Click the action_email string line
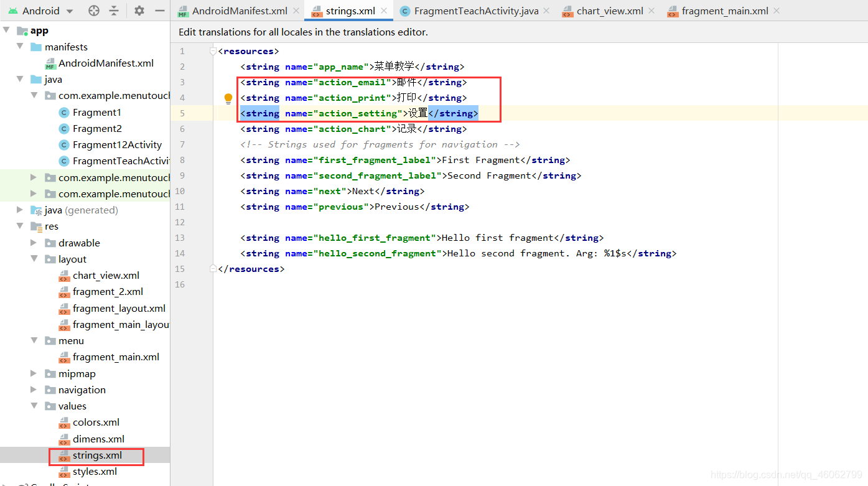Screen dimensions: 868x486 point(353,82)
